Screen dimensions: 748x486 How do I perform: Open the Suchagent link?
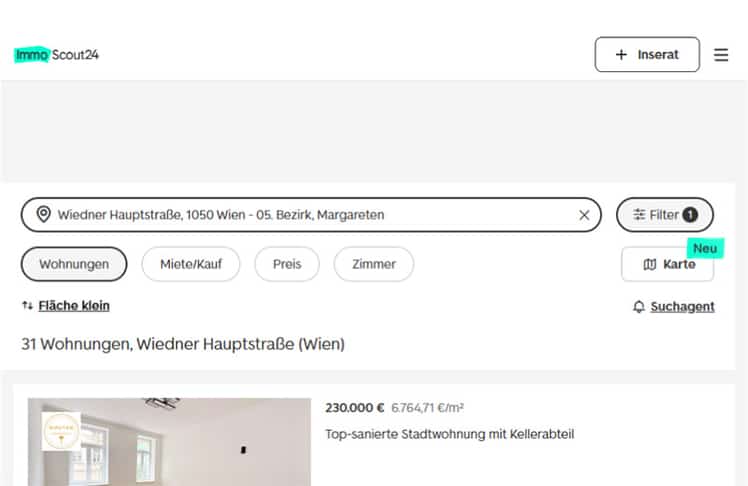(x=682, y=306)
